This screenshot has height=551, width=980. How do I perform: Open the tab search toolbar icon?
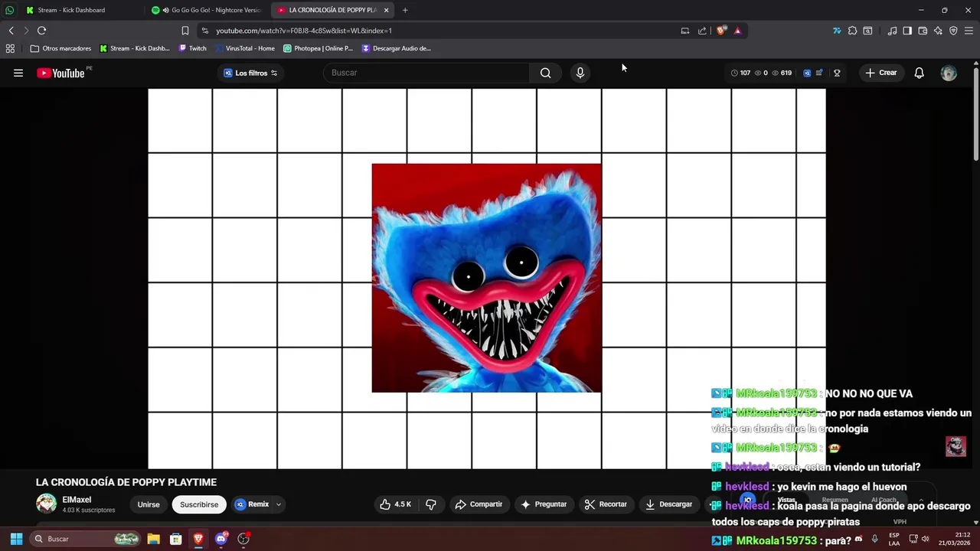pyautogui.click(x=867, y=31)
